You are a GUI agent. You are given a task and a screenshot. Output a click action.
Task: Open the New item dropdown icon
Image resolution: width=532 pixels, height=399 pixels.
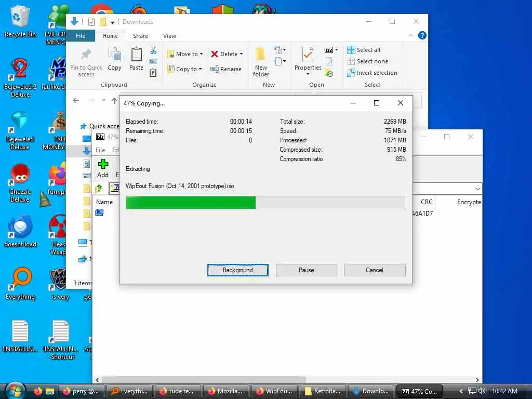[x=280, y=50]
